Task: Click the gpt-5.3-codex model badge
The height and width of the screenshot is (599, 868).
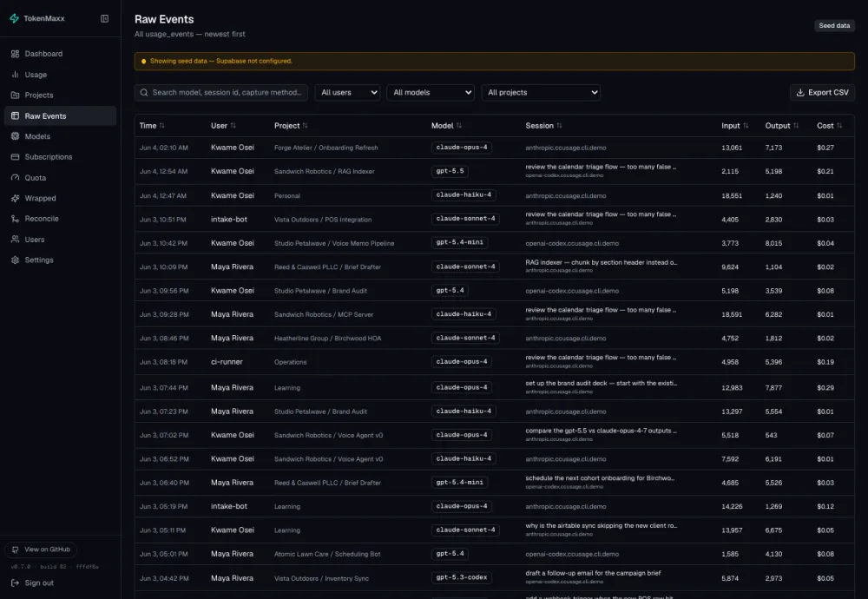Action: [x=462, y=577]
